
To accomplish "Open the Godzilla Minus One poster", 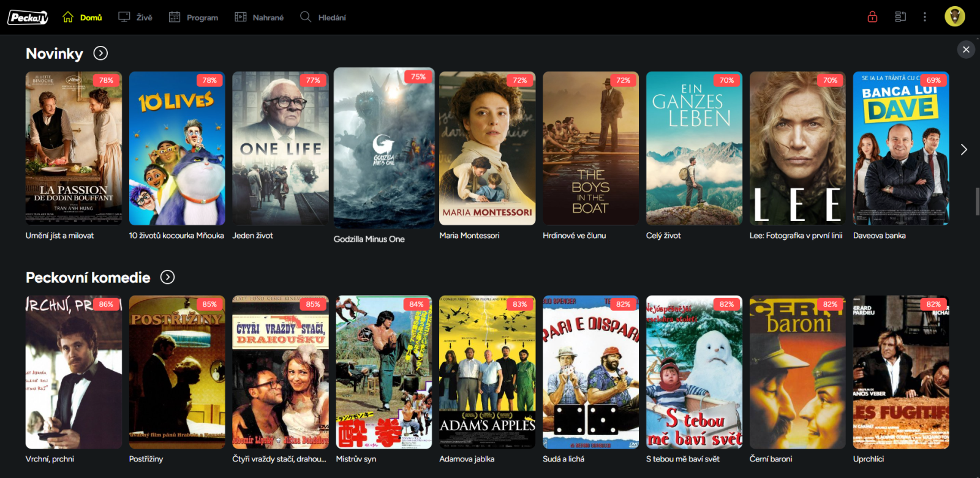I will pos(384,148).
